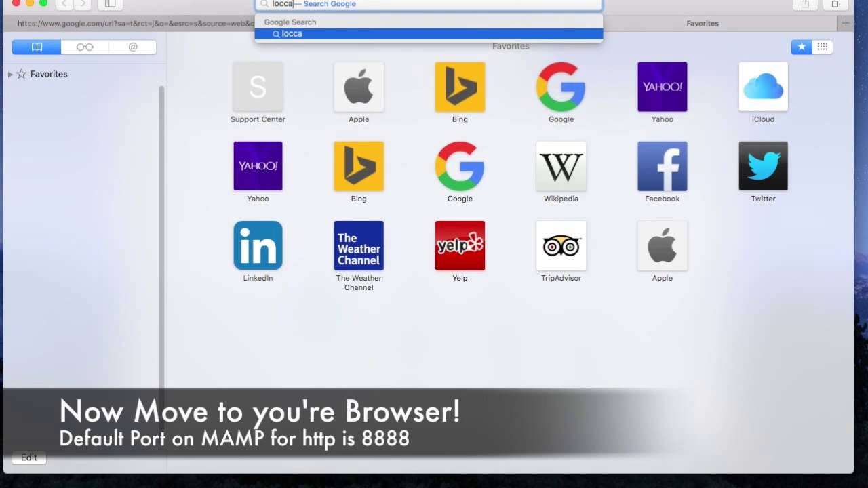Open the Share button in the toolbar

pos(805,4)
